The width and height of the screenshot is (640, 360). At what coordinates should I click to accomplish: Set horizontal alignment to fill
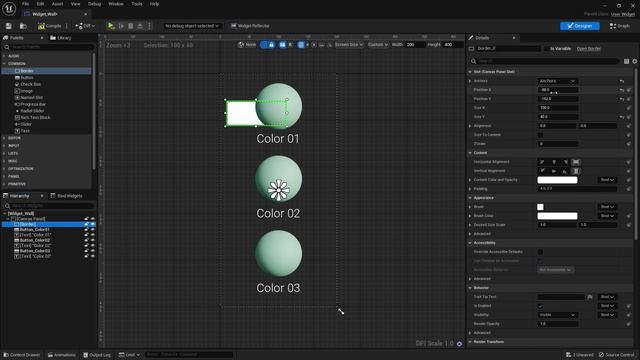[576, 162]
